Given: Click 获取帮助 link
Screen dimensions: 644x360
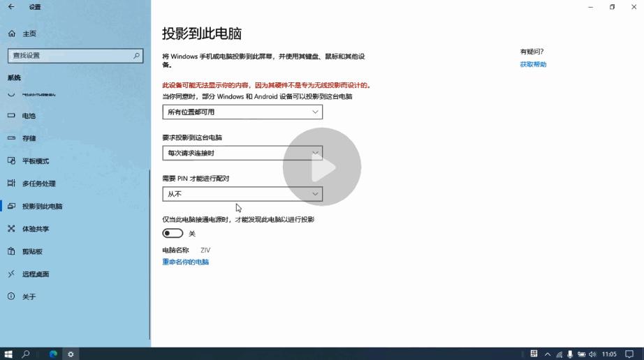Looking at the screenshot, I should pos(533,64).
